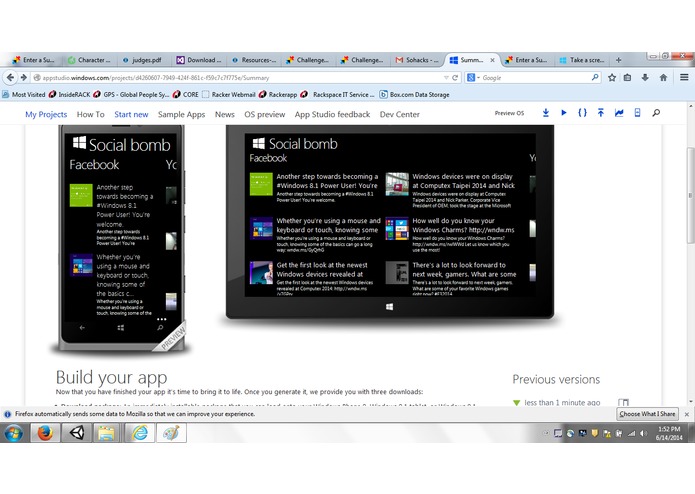Switch to the 'Resources-...' tab
The image size is (695, 494).
(254, 60)
